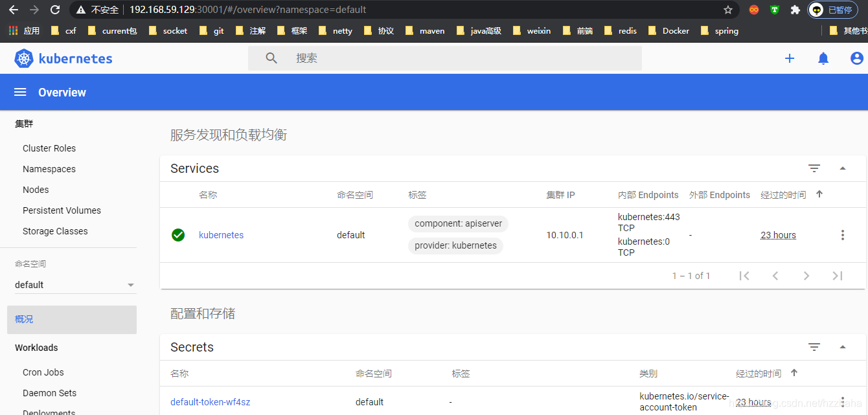Open Persistent Volumes in sidebar
This screenshot has width=868, height=415.
[x=62, y=210]
